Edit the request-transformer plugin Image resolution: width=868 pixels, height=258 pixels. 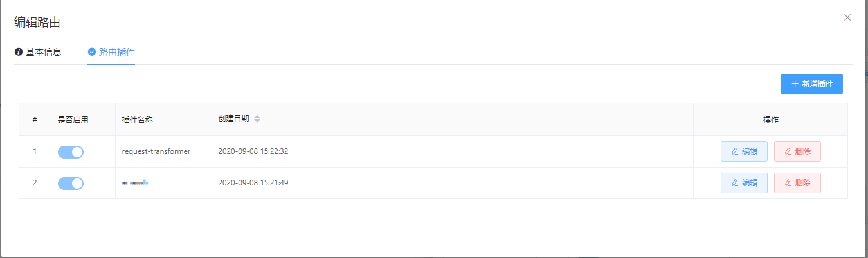pos(744,151)
